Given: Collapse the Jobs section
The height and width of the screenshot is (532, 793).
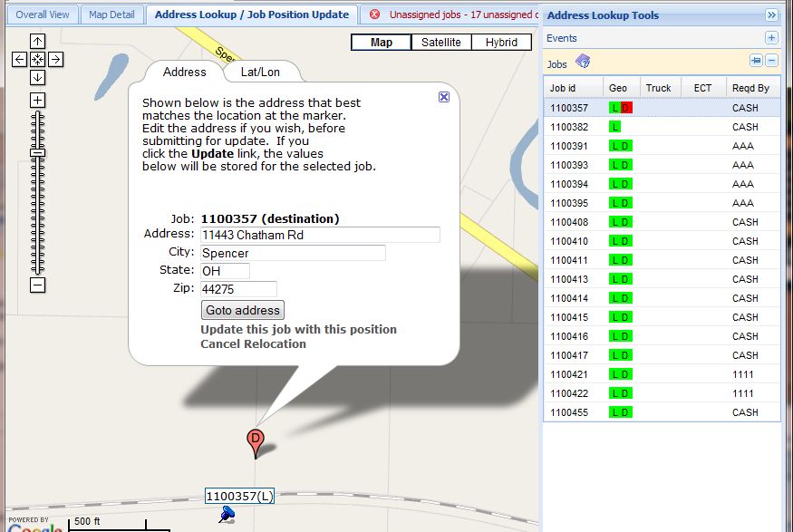Looking at the screenshot, I should click(x=772, y=61).
